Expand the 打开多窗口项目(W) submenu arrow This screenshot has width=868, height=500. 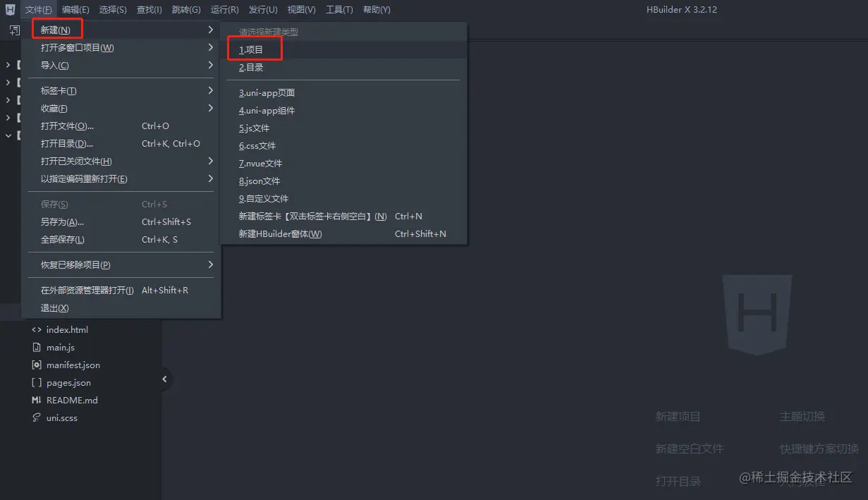(210, 47)
